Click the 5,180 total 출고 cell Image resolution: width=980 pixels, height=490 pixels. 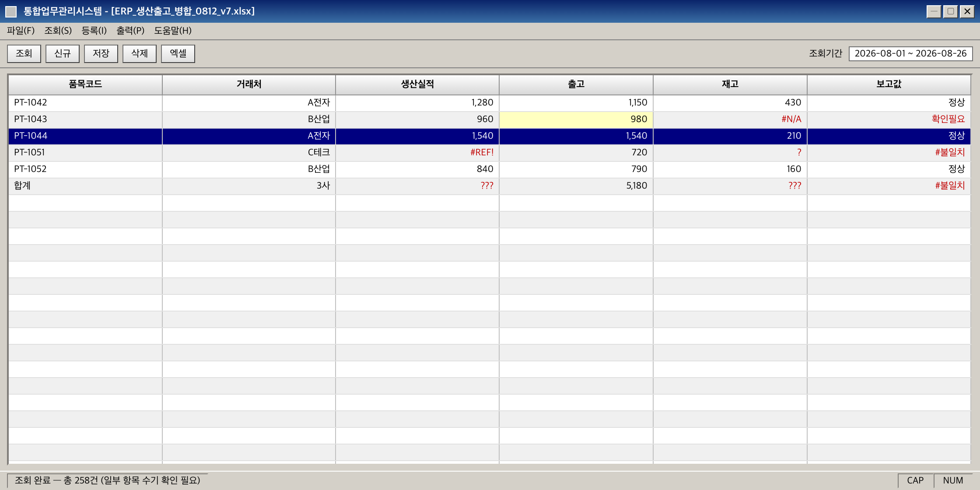point(576,186)
